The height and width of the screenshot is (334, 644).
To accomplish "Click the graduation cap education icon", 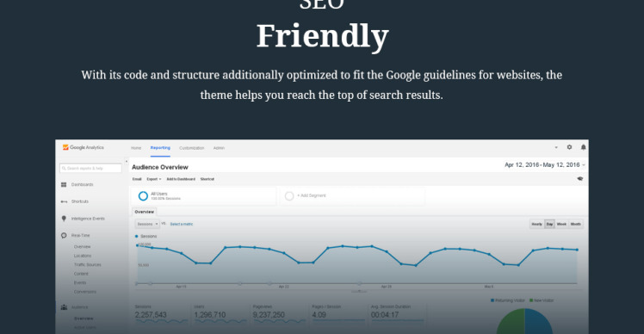I will coord(580,179).
